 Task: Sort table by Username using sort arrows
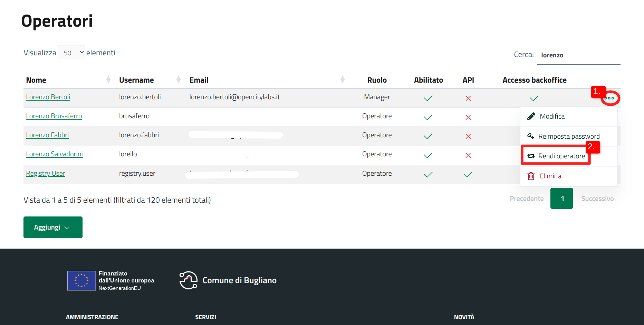click(x=179, y=80)
